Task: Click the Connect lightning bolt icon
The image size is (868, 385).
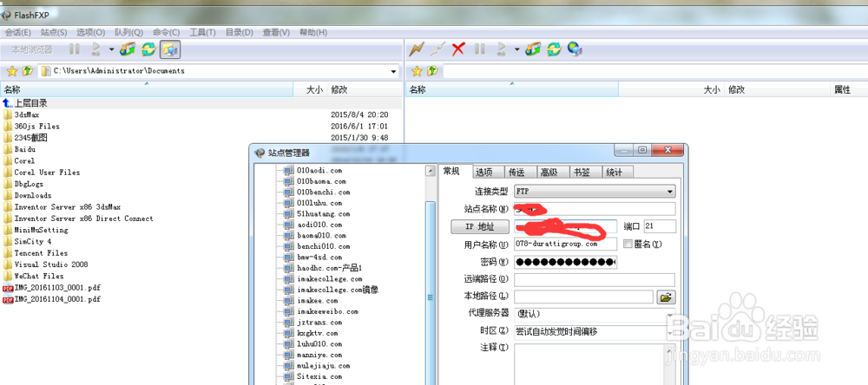Action: (417, 49)
